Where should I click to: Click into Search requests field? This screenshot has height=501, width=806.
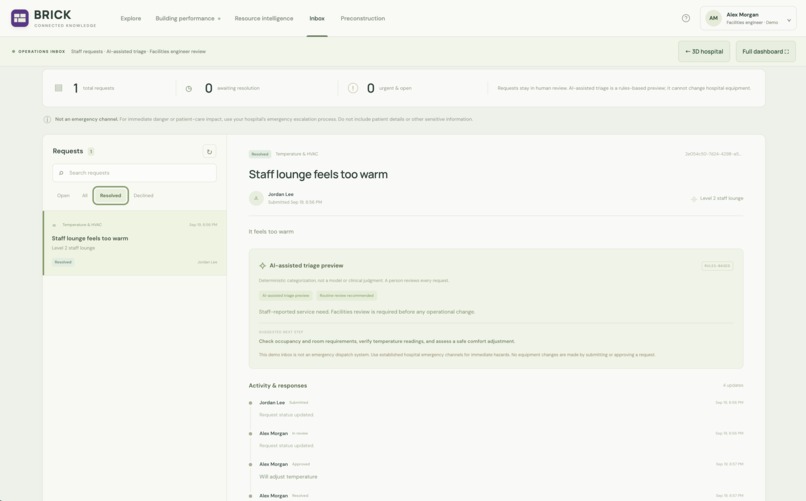[134, 173]
